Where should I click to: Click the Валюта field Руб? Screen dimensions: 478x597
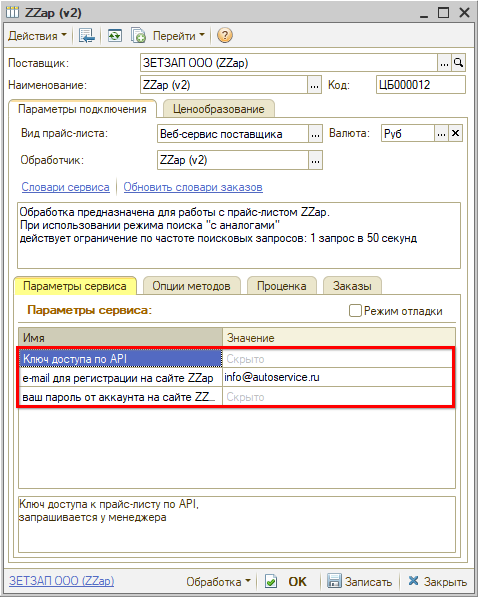(408, 134)
